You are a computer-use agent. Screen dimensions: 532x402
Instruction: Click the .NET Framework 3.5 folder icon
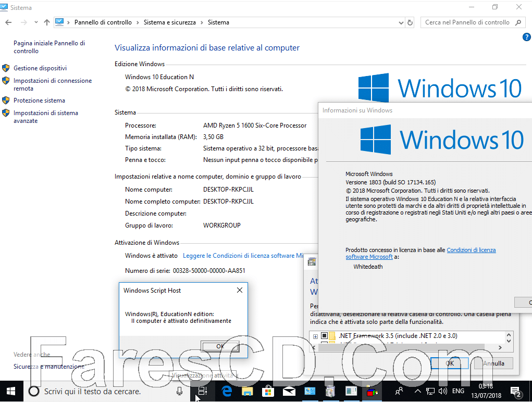(x=332, y=336)
